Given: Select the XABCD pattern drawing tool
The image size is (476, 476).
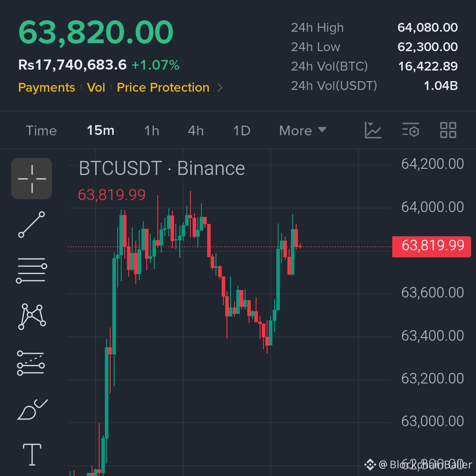Looking at the screenshot, I should tap(32, 316).
